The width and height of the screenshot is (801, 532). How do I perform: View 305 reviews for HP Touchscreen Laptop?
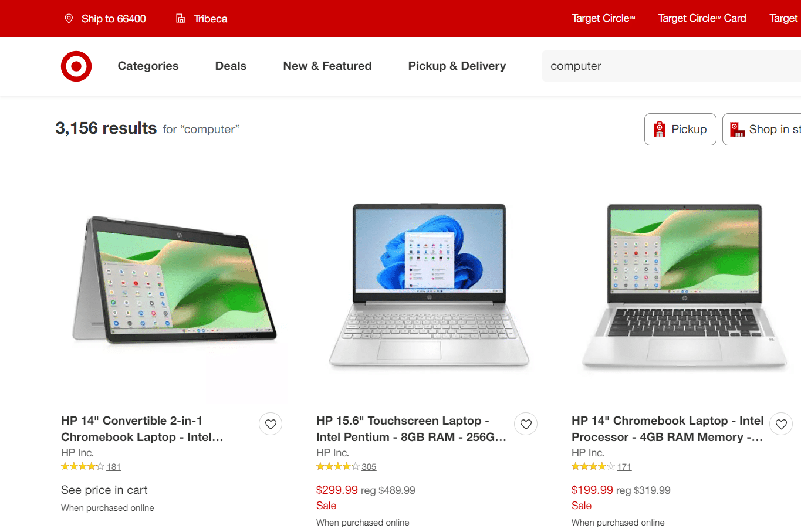tap(369, 467)
